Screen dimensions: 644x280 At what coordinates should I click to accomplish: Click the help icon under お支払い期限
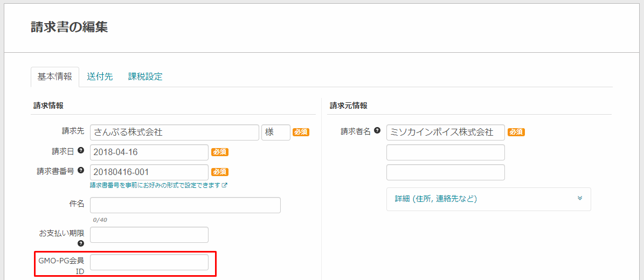coord(81,243)
